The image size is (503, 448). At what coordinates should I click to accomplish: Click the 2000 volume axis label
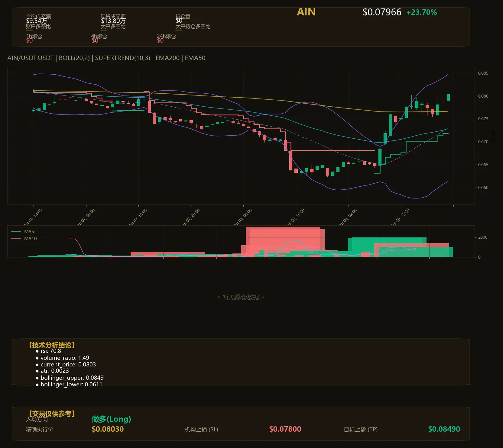coord(483,237)
